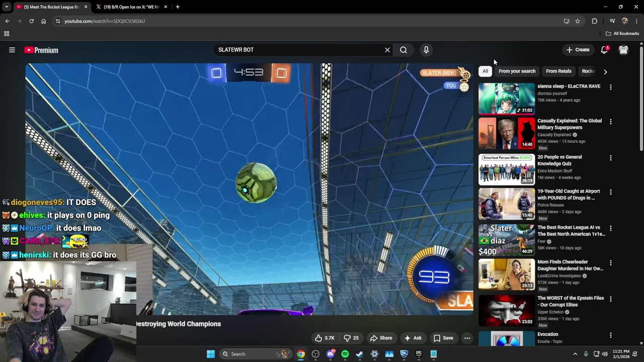
Task: Open options for 19-Year-Old Caught at Airport
Action: click(x=611, y=192)
